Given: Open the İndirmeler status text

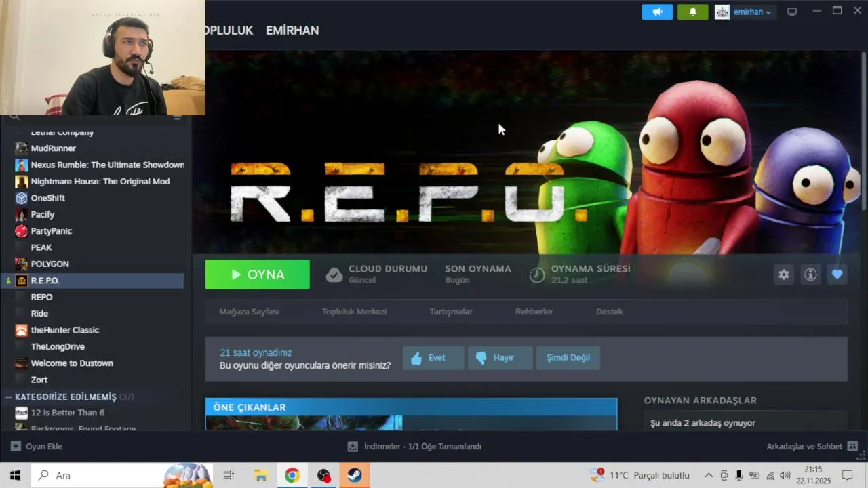Looking at the screenshot, I should (x=422, y=447).
